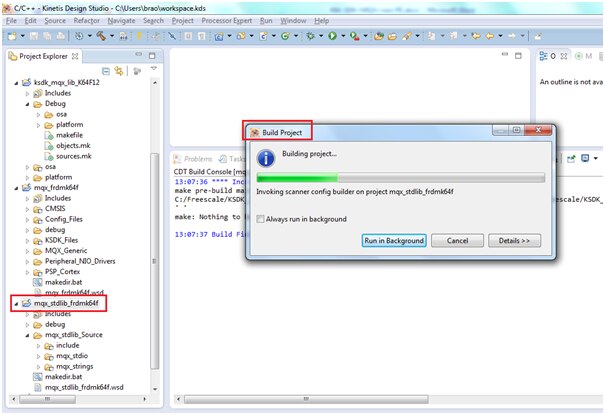Viewport: 605px width, 415px height.
Task: Open the Project Explorer view menu triangle
Action: click(154, 68)
